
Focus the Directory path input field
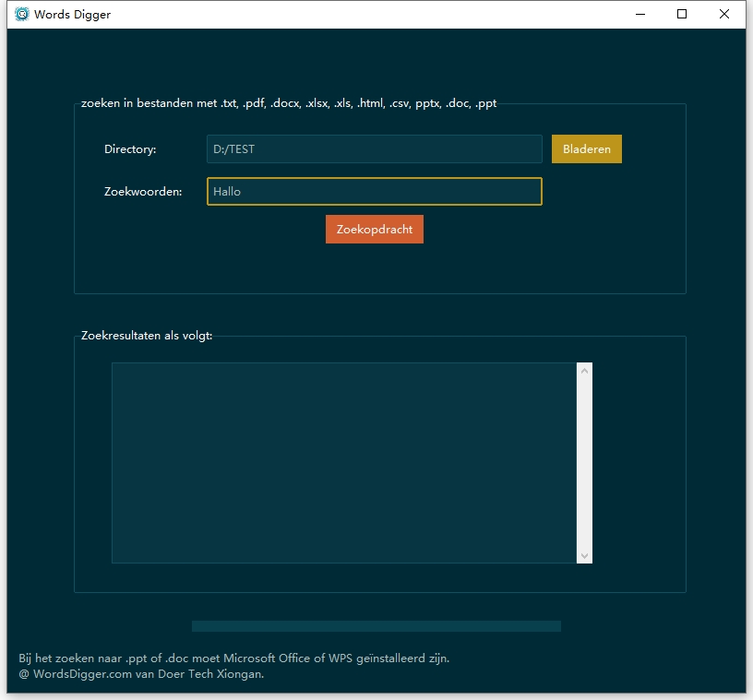[374, 148]
